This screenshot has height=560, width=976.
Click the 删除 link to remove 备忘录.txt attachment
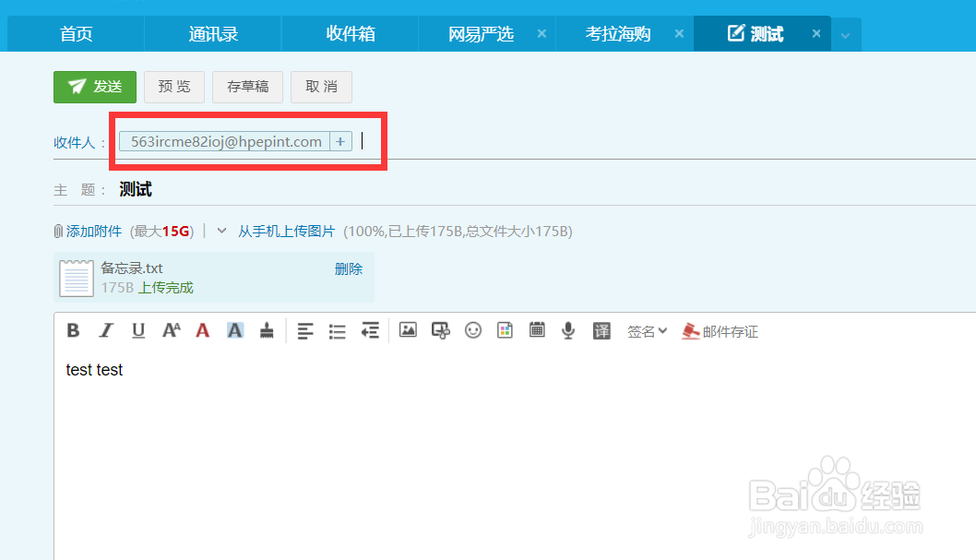pyautogui.click(x=349, y=268)
